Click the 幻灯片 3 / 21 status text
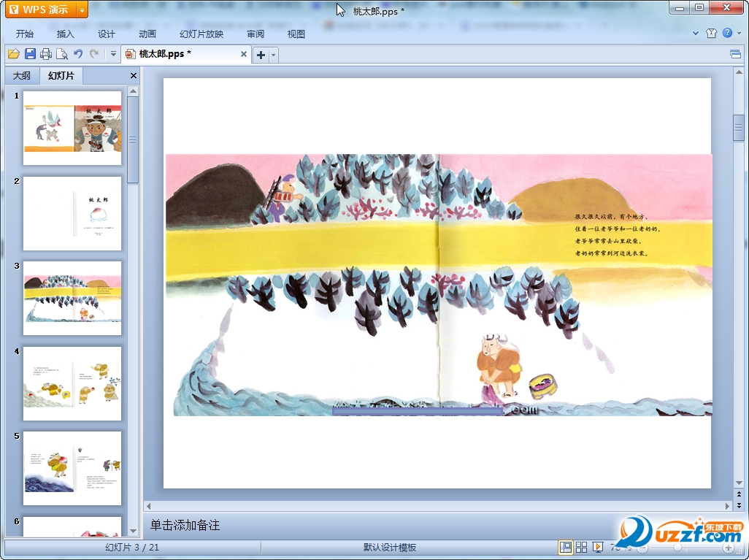 coord(132,547)
